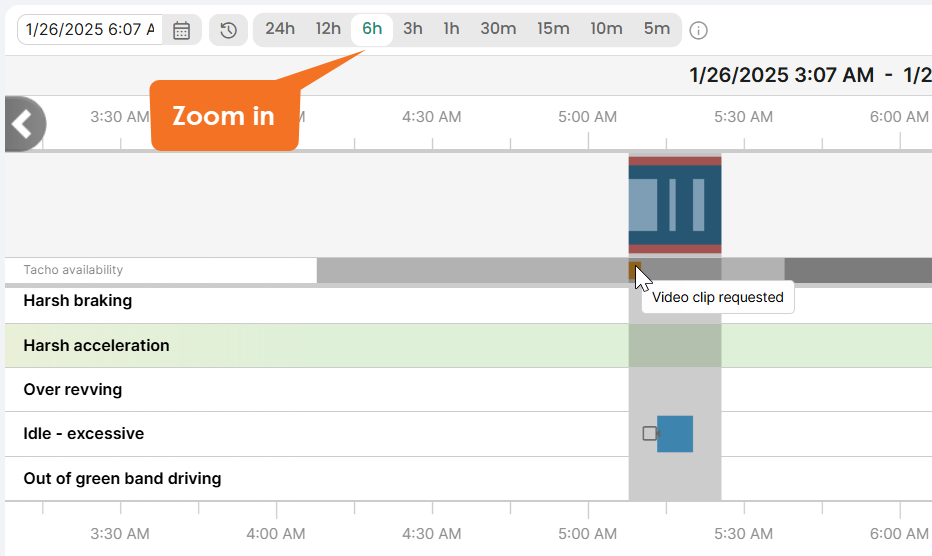Choose the 30m zoom level
932x556 pixels.
498,29
